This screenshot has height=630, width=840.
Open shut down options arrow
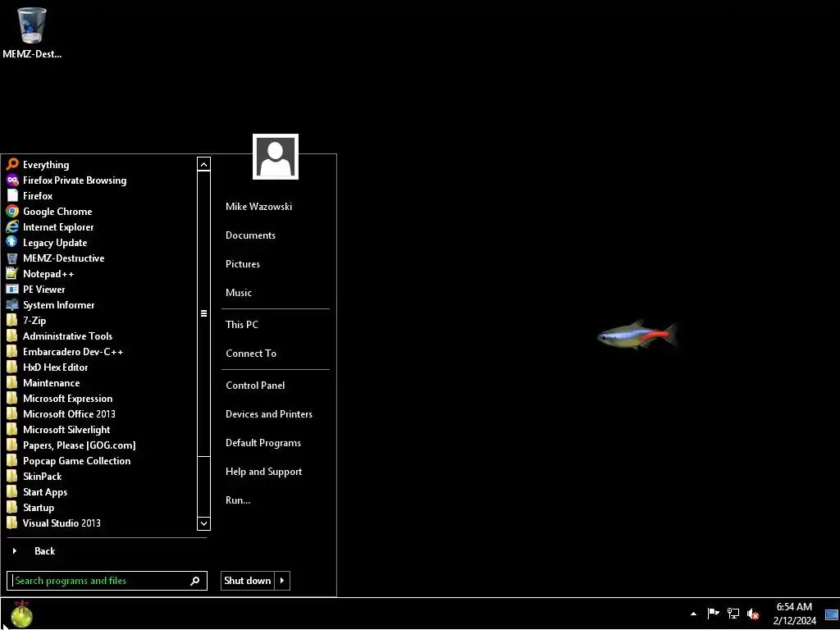click(x=282, y=581)
